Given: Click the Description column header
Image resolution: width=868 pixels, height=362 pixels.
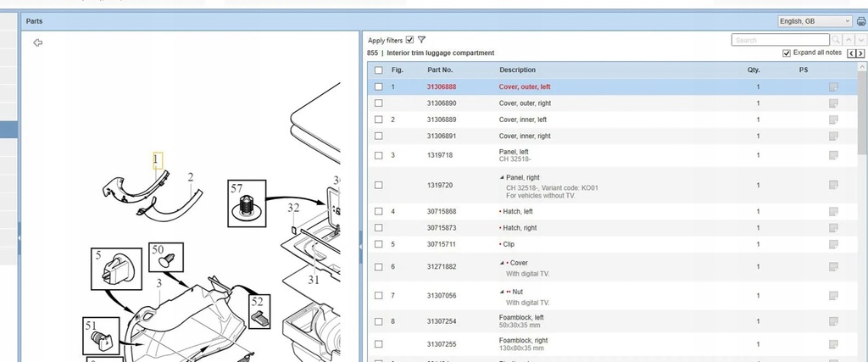Looking at the screenshot, I should (x=517, y=70).
